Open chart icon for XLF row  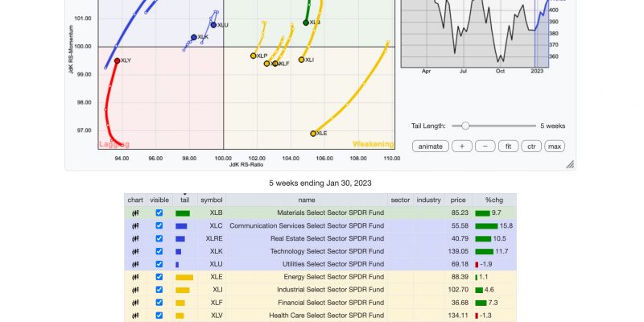[135, 303]
